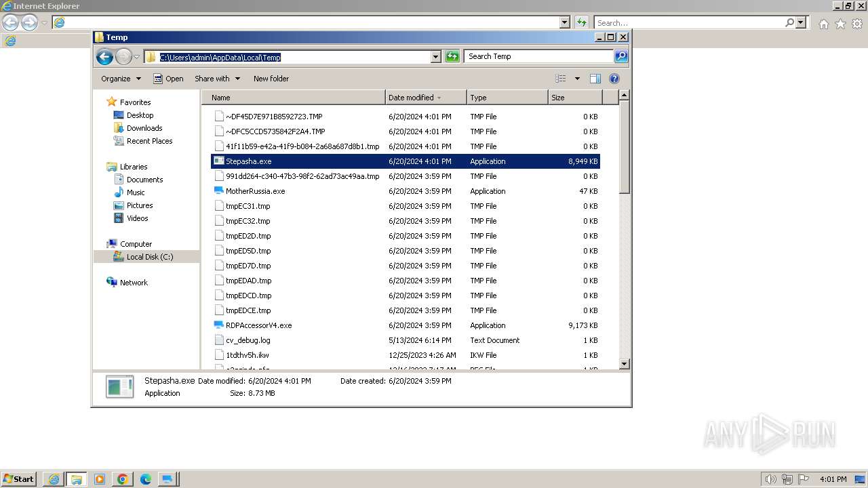Image resolution: width=868 pixels, height=488 pixels.
Task: Click the Internet Explorer search box
Action: 689,22
